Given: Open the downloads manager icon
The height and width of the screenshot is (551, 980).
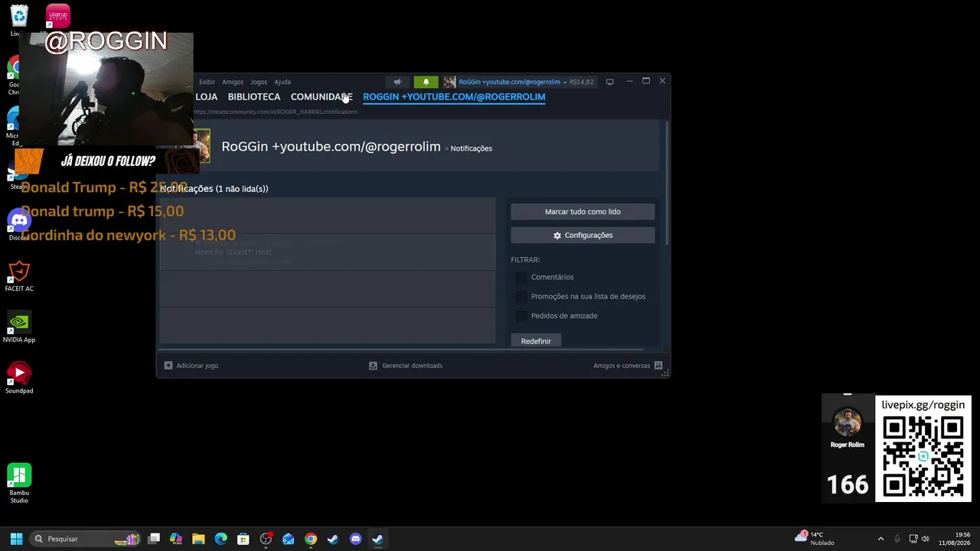Looking at the screenshot, I should tap(373, 366).
